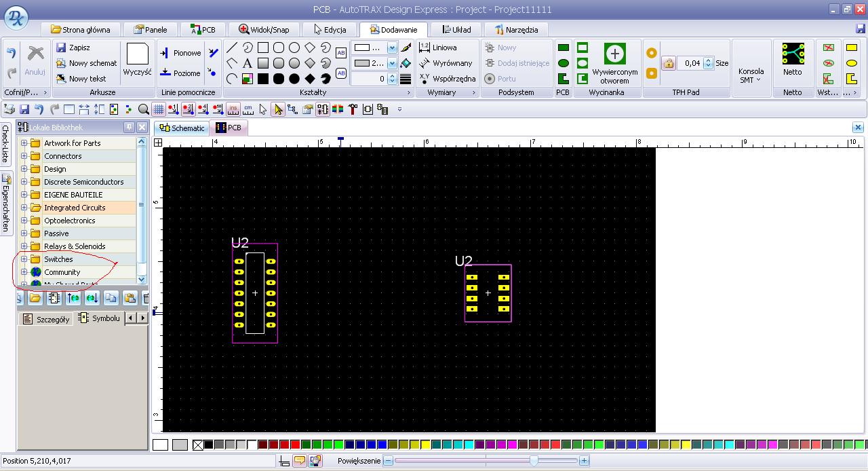Click the hammer tool toolbar icon
Screen dimensions: 868x471
pos(353,109)
